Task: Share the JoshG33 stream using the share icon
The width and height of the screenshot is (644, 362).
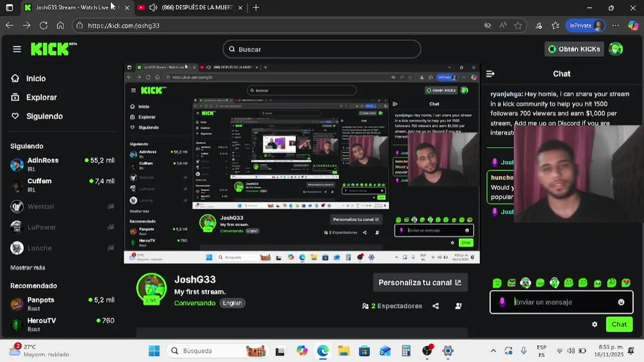Action: [x=436, y=306]
